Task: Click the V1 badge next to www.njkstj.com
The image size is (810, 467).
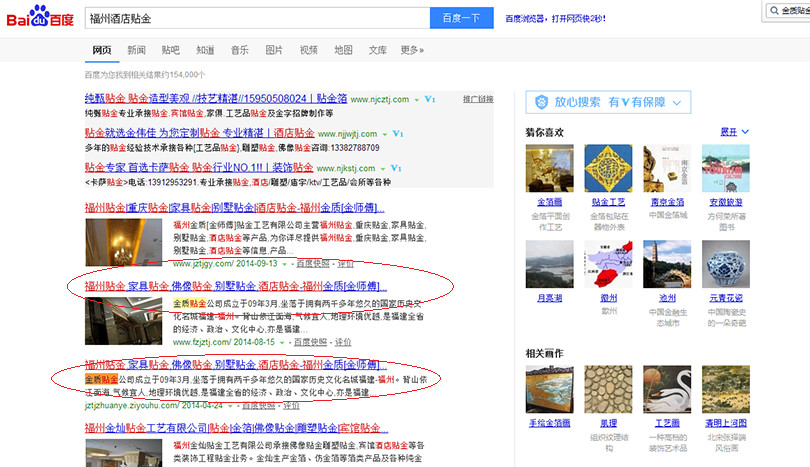Action: point(396,168)
